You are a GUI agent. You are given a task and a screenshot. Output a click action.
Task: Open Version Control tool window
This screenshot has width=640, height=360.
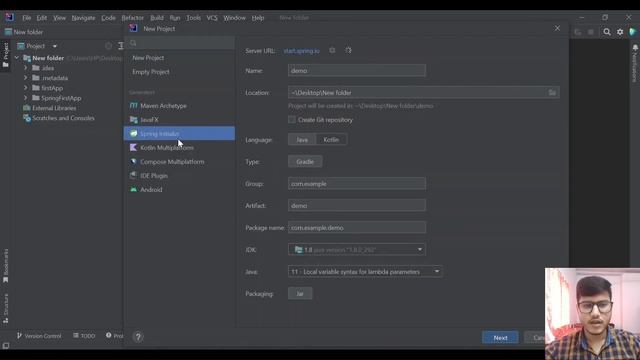pos(39,336)
